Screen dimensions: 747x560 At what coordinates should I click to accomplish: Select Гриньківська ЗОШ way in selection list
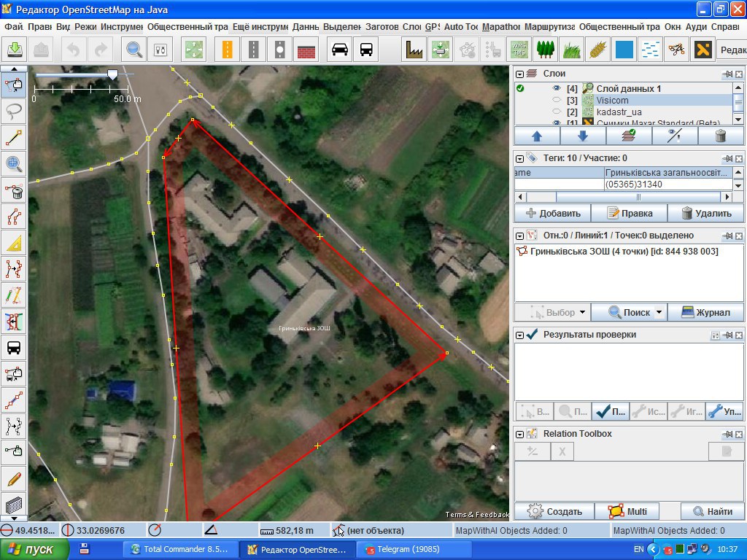(x=624, y=252)
